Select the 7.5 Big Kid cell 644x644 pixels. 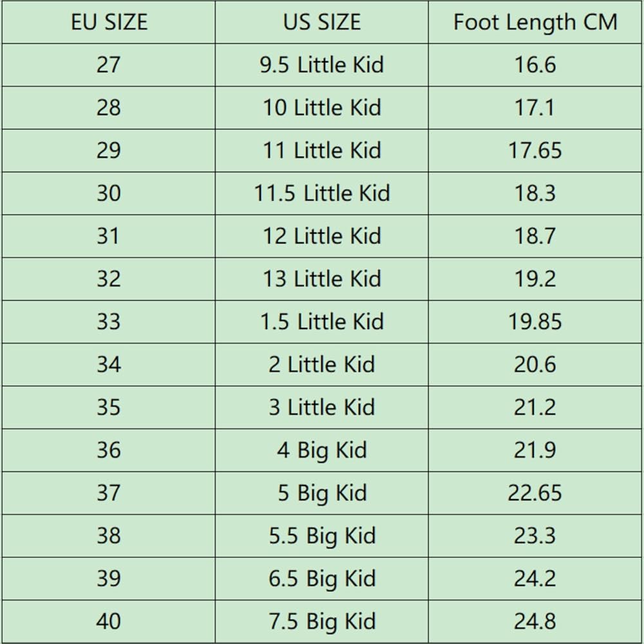321,621
